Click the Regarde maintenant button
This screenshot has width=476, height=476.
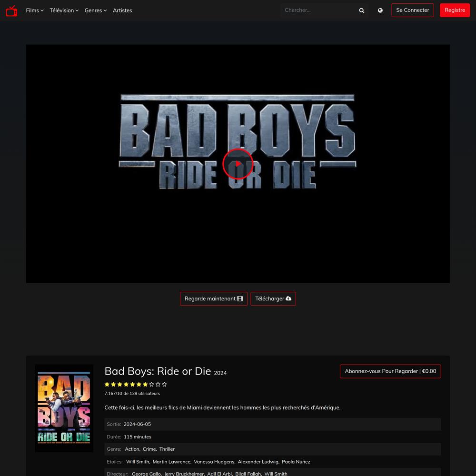click(x=214, y=299)
